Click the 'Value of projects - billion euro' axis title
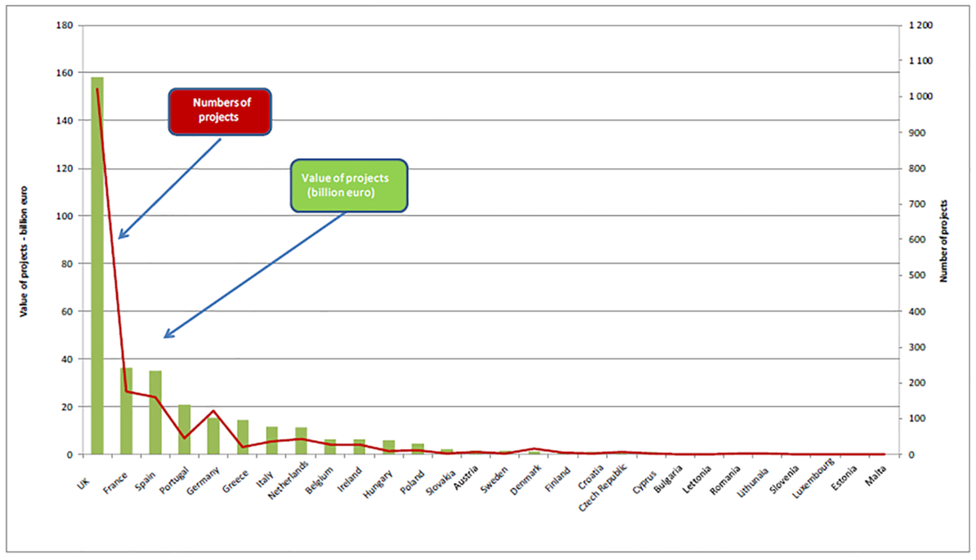 [x=24, y=251]
